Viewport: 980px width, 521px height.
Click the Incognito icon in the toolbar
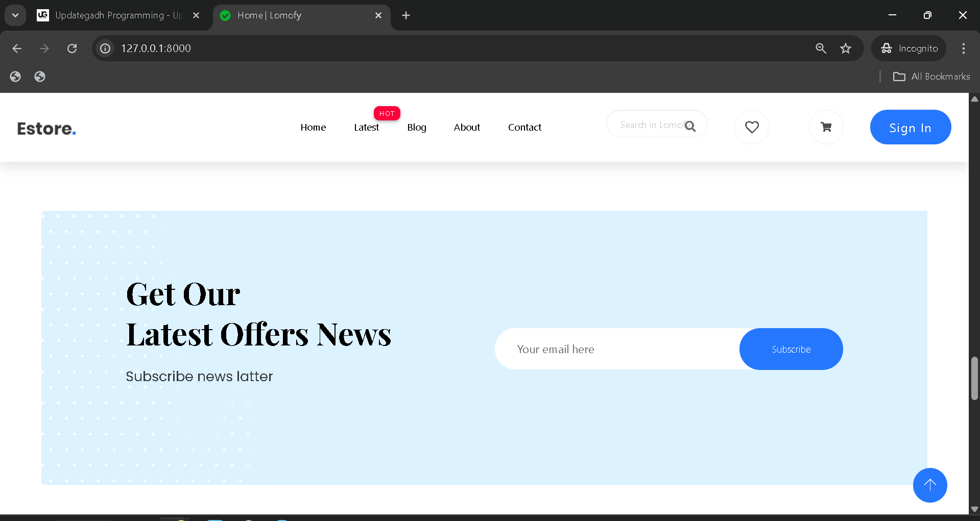pyautogui.click(x=887, y=48)
